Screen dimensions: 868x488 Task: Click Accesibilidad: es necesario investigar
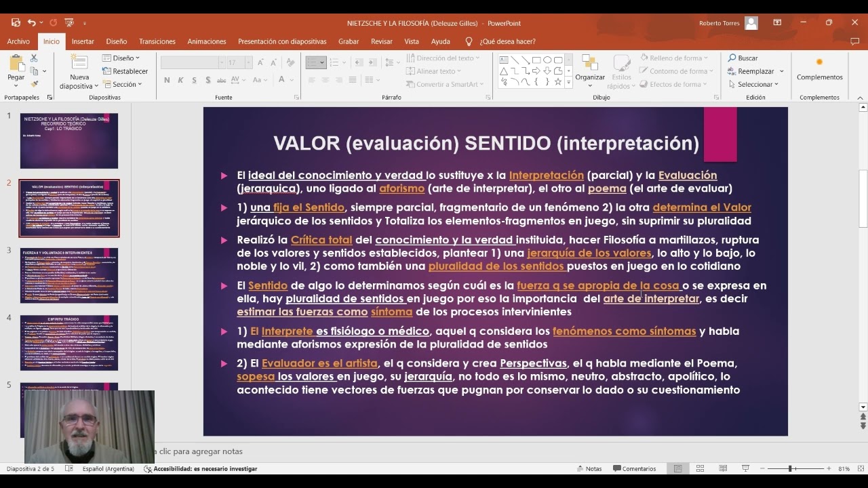[201, 468]
